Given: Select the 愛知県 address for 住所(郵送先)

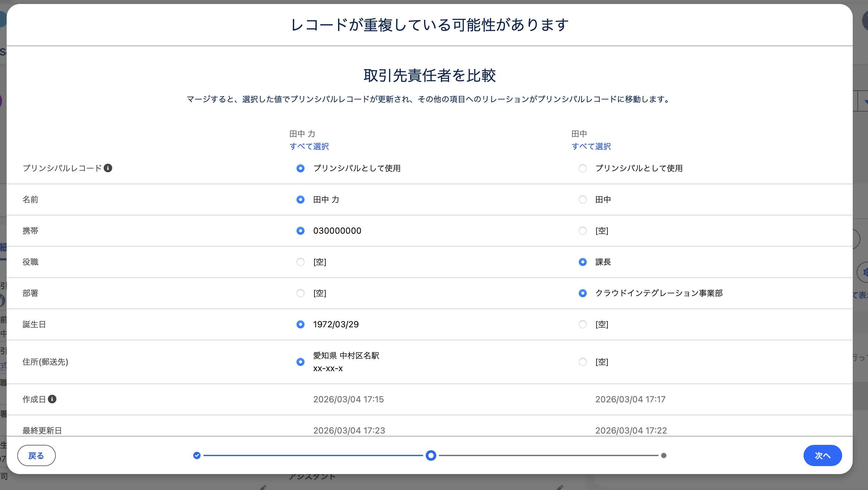Looking at the screenshot, I should [300, 362].
